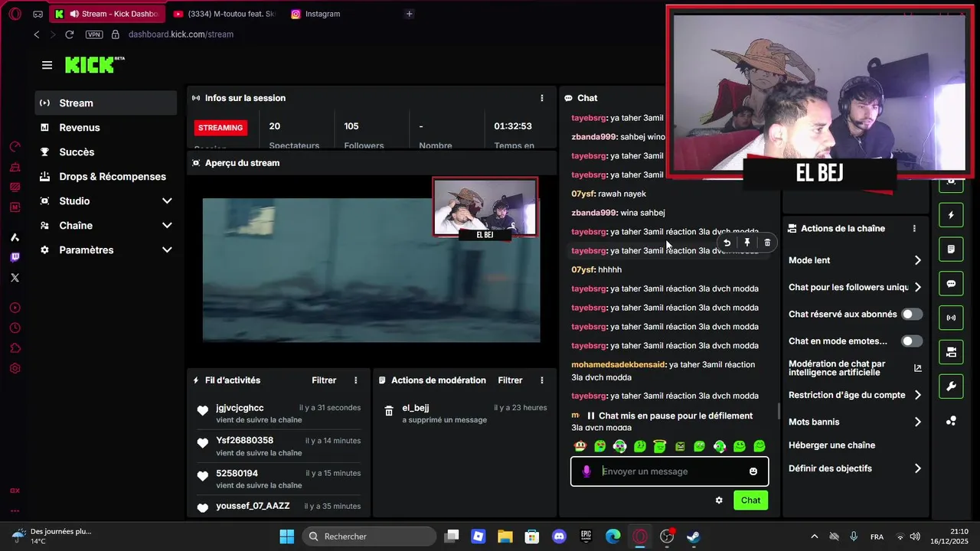
Task: Go back with the browser back arrow
Action: pos(37,34)
